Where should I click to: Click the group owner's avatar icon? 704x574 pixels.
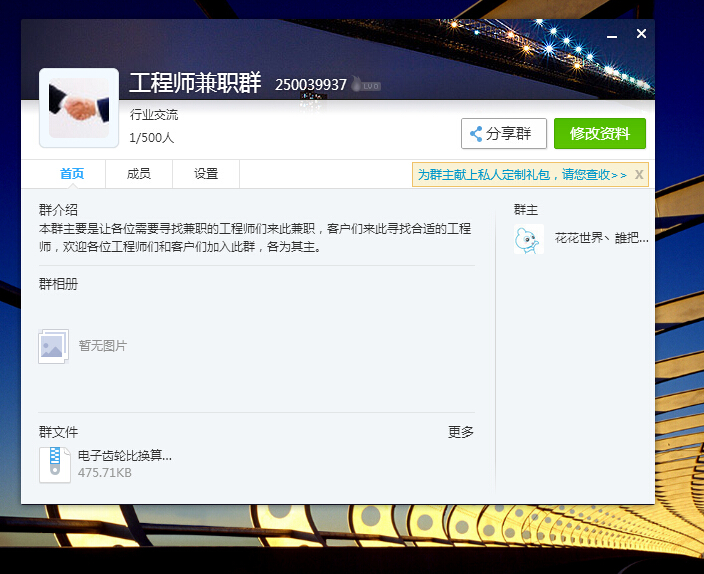click(x=527, y=239)
